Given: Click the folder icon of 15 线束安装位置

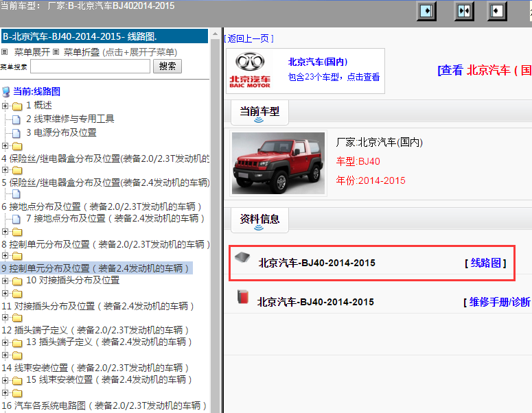Looking at the screenshot, I should 17,381.
